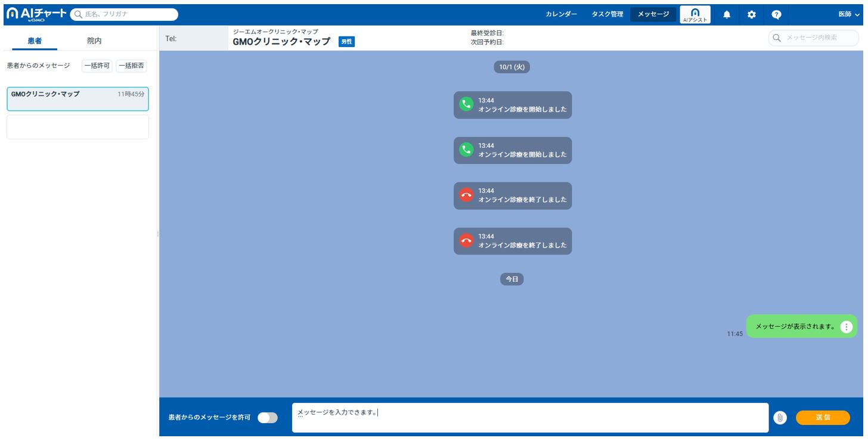Open options on the green message bubble
Viewport: 868px width, 444px height.
[x=846, y=326]
